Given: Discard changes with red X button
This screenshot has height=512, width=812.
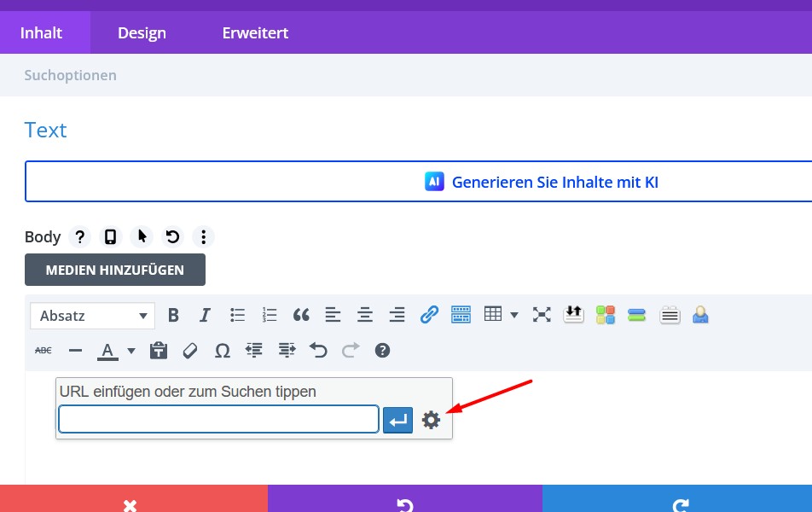Looking at the screenshot, I should [134, 498].
